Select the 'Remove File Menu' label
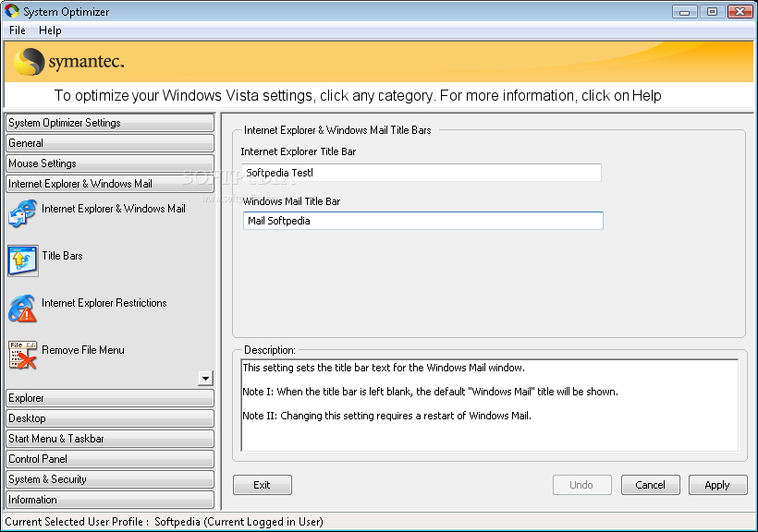The width and height of the screenshot is (758, 532). [x=83, y=350]
